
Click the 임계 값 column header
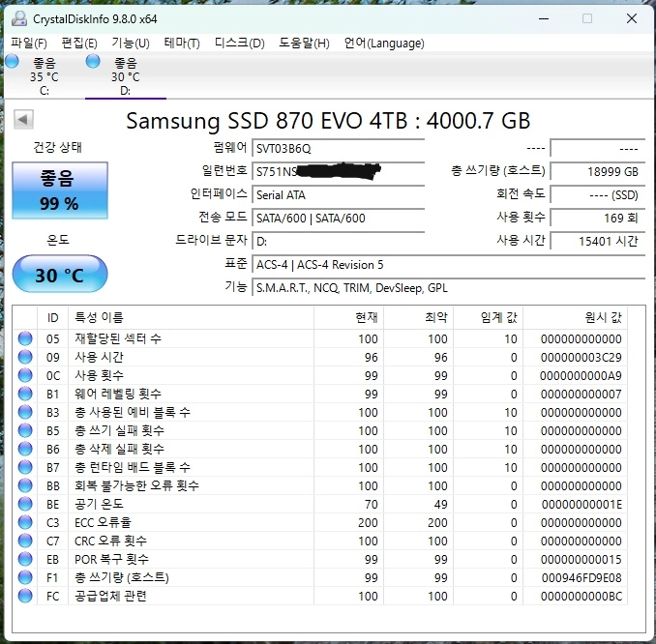pos(489,318)
